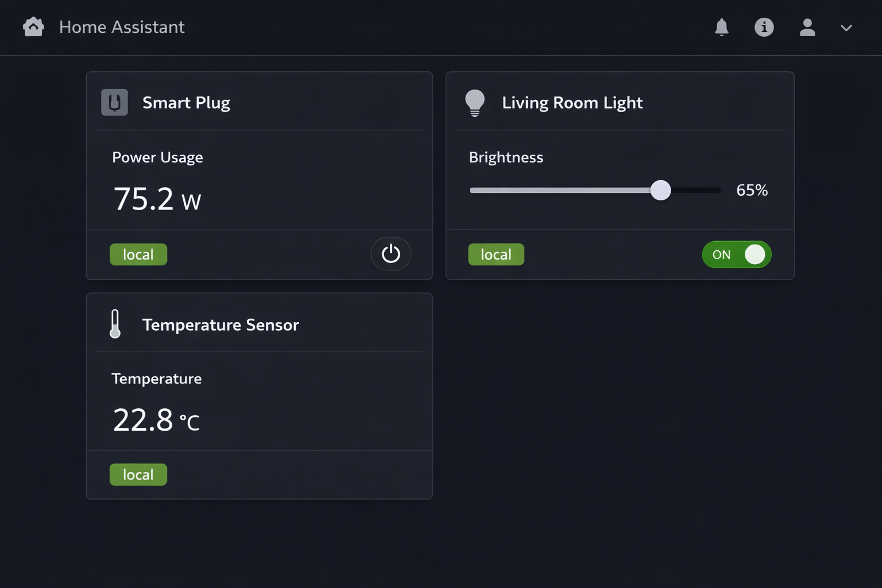Click the info icon in header
Viewport: 882px width, 588px height.
pyautogui.click(x=764, y=27)
